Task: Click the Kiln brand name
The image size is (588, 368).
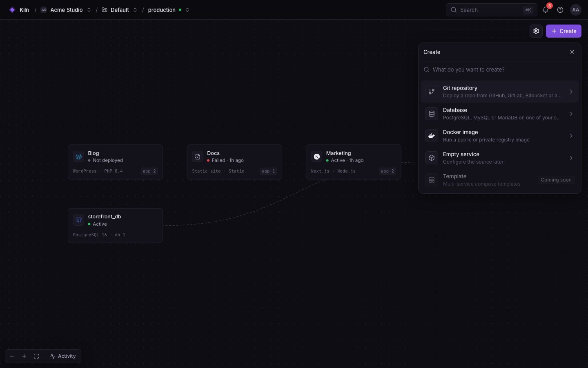Action: [x=24, y=10]
